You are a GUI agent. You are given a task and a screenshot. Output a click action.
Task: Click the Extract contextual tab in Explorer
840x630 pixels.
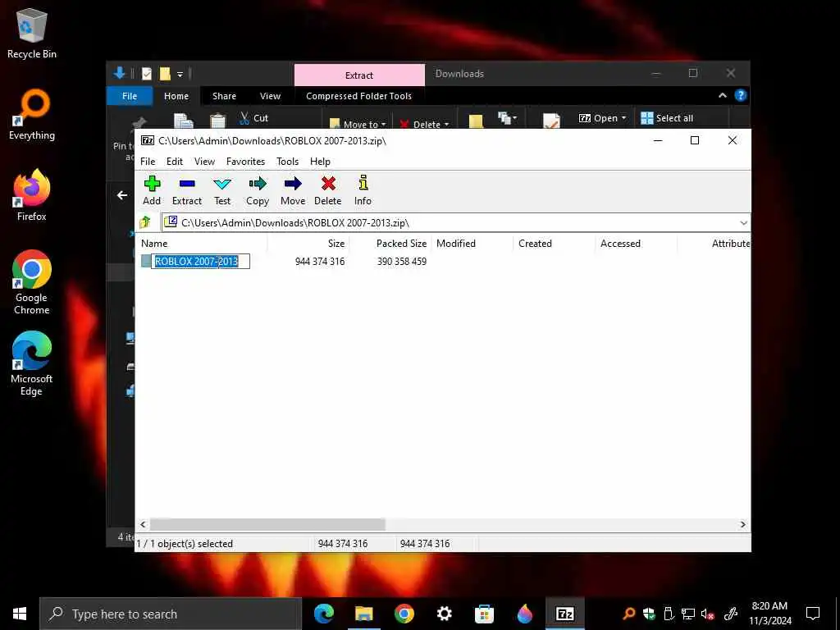tap(359, 75)
